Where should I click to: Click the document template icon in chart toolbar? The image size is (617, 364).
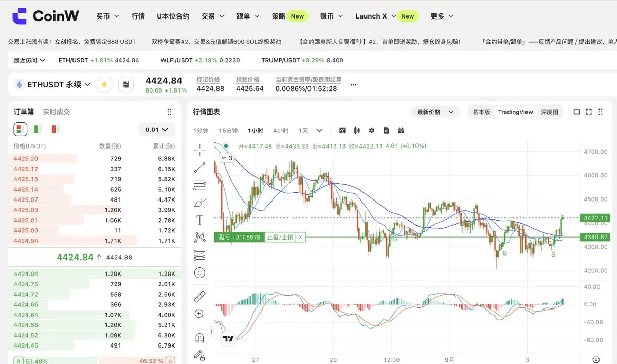pos(386,130)
